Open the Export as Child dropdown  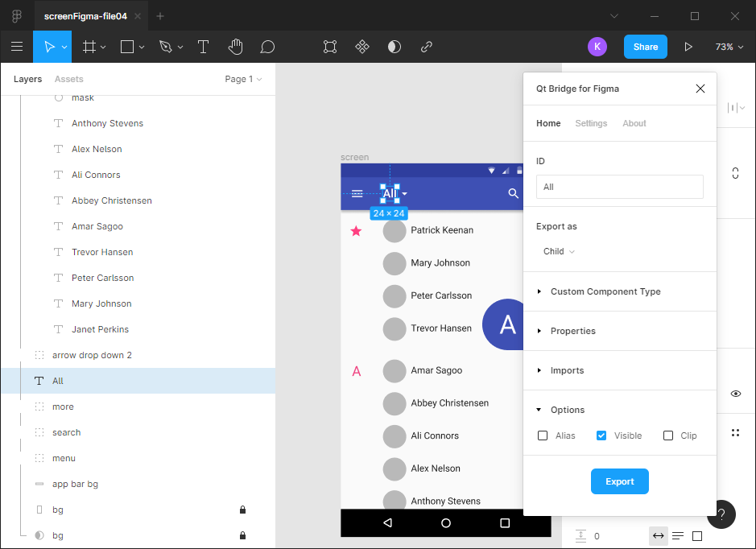[558, 250]
